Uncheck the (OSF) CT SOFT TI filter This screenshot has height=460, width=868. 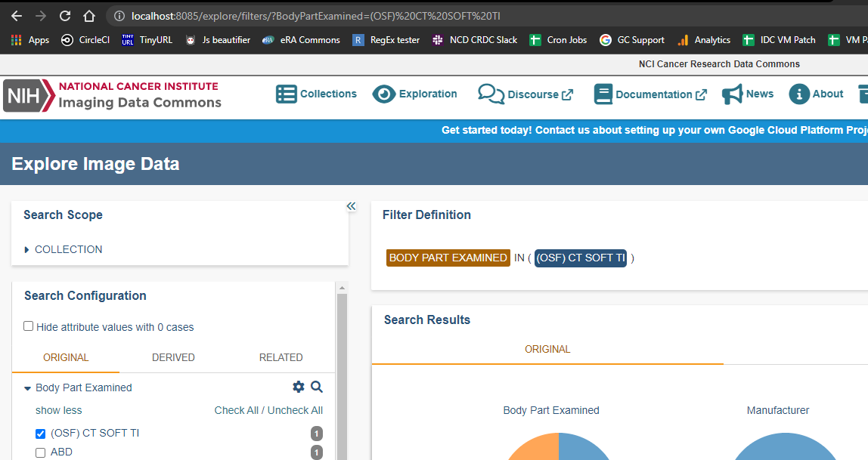click(x=40, y=434)
